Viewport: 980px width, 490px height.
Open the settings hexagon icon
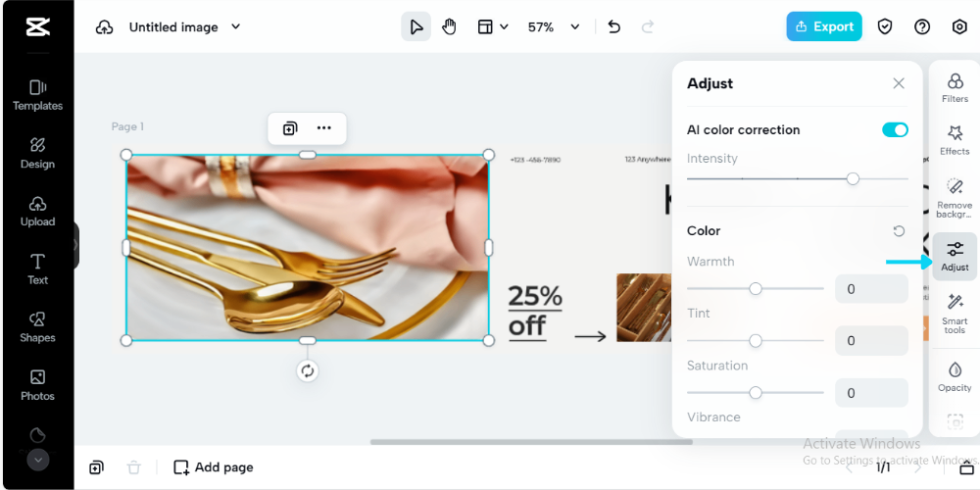click(x=959, y=26)
